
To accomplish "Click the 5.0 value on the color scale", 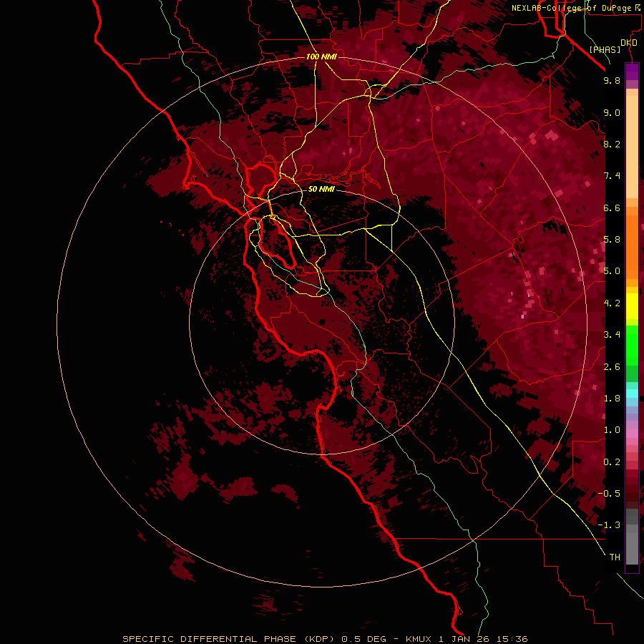I will click(x=612, y=271).
